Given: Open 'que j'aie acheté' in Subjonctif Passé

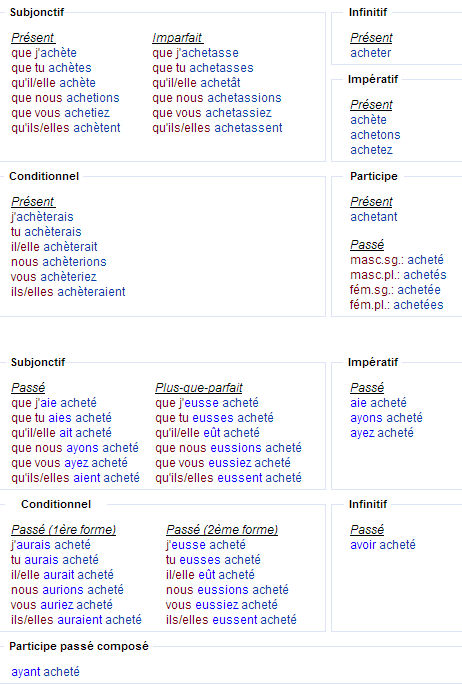Looking at the screenshot, I should click(54, 403).
